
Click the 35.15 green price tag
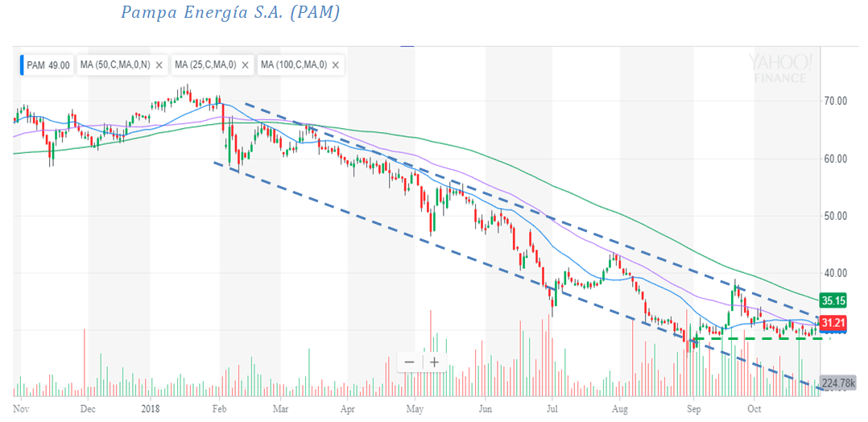pos(833,301)
